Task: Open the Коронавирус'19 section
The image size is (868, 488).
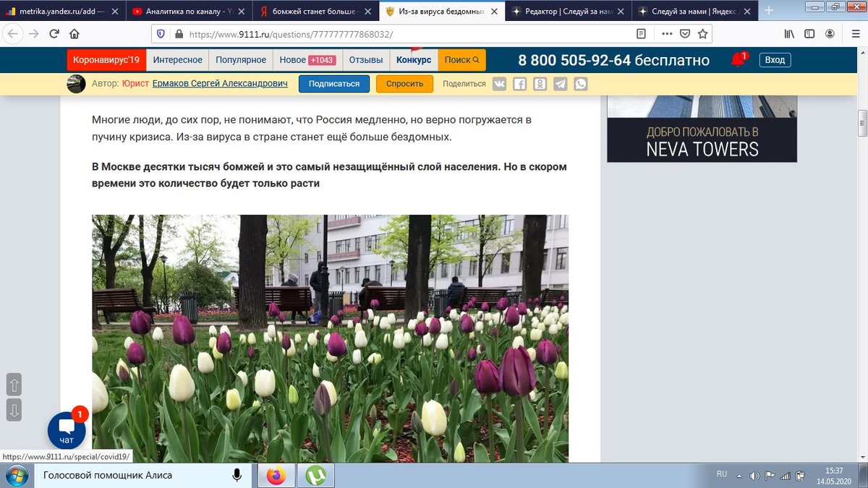Action: (x=106, y=60)
